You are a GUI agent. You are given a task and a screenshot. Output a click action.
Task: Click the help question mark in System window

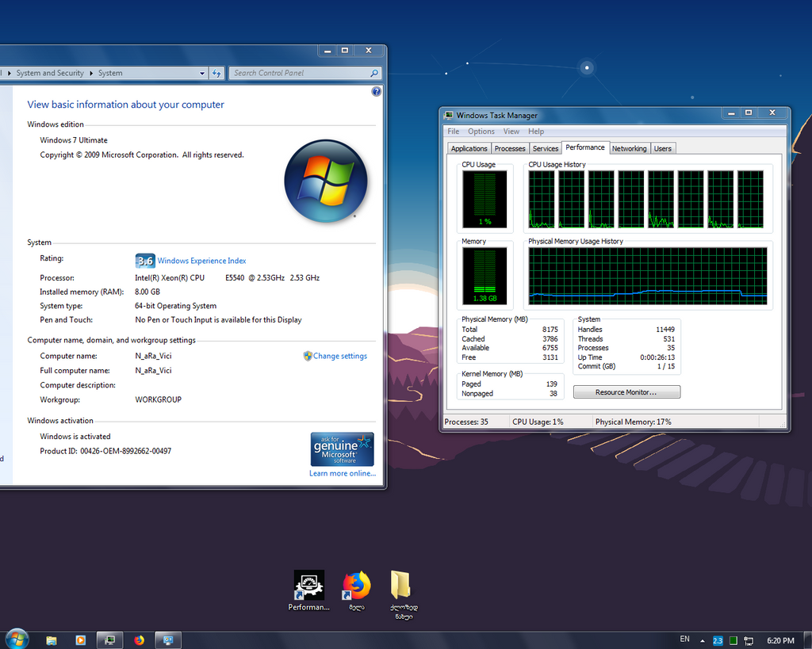tap(377, 92)
